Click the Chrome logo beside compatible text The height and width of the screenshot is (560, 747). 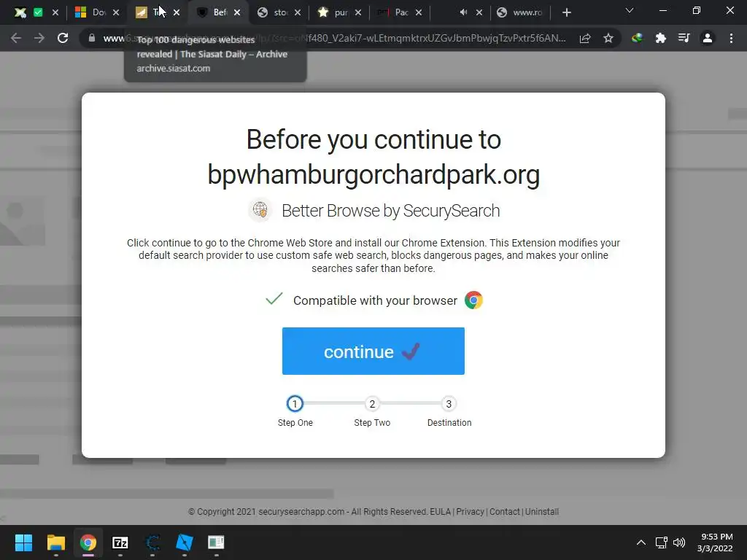[473, 300]
